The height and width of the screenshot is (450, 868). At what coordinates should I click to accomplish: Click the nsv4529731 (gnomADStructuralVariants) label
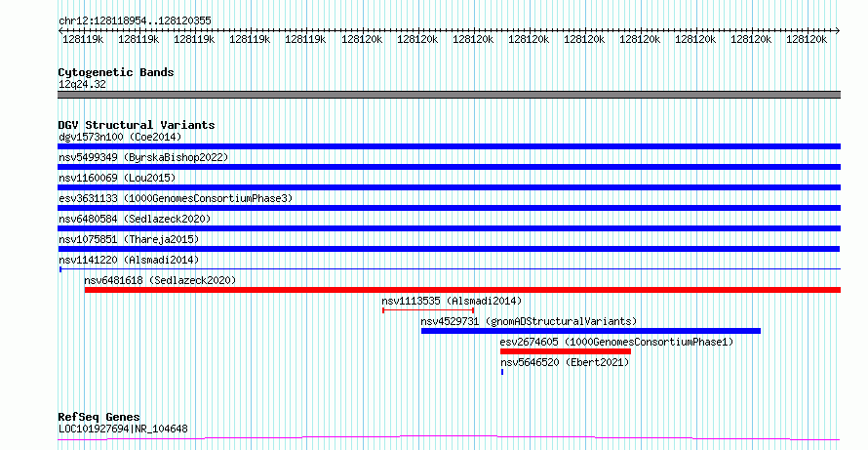pyautogui.click(x=529, y=321)
